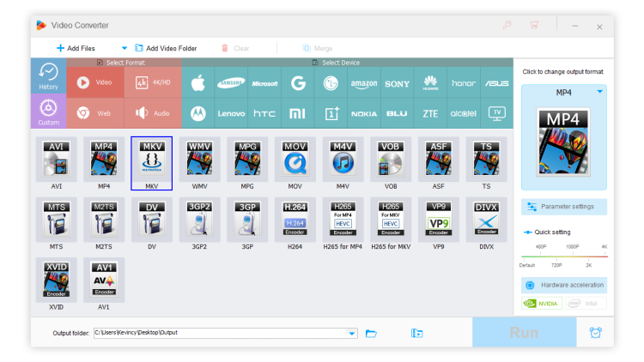Expand the MP4 output format dropdown
Screen dimensions: 644x362
[x=599, y=91]
